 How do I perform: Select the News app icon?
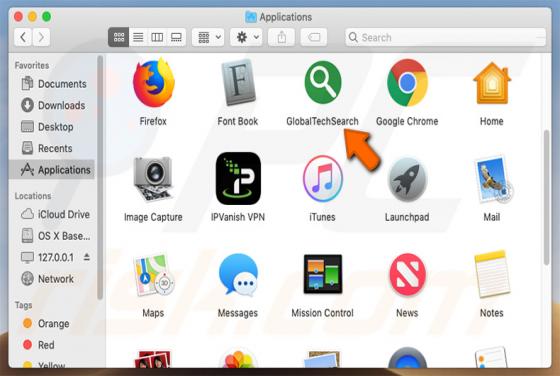[x=407, y=275]
